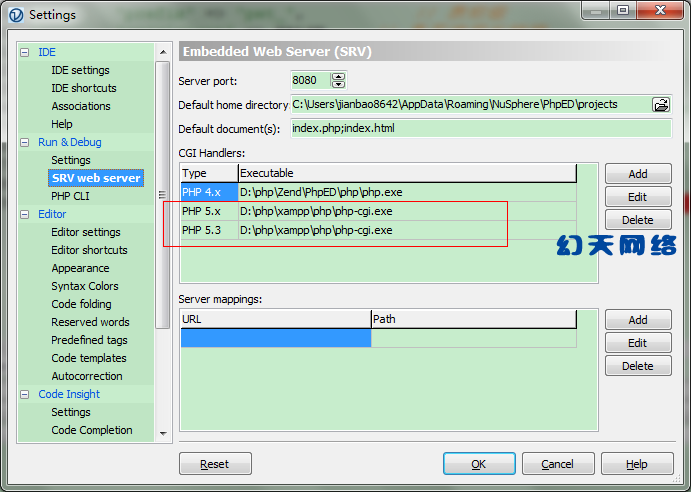691x492 pixels.
Task: Click the PhpED app icon in title bar
Action: click(16, 15)
